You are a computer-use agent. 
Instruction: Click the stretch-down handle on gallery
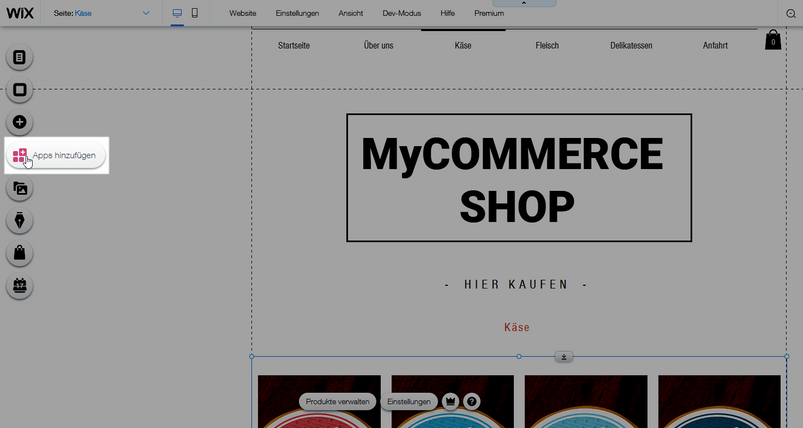[x=564, y=357]
